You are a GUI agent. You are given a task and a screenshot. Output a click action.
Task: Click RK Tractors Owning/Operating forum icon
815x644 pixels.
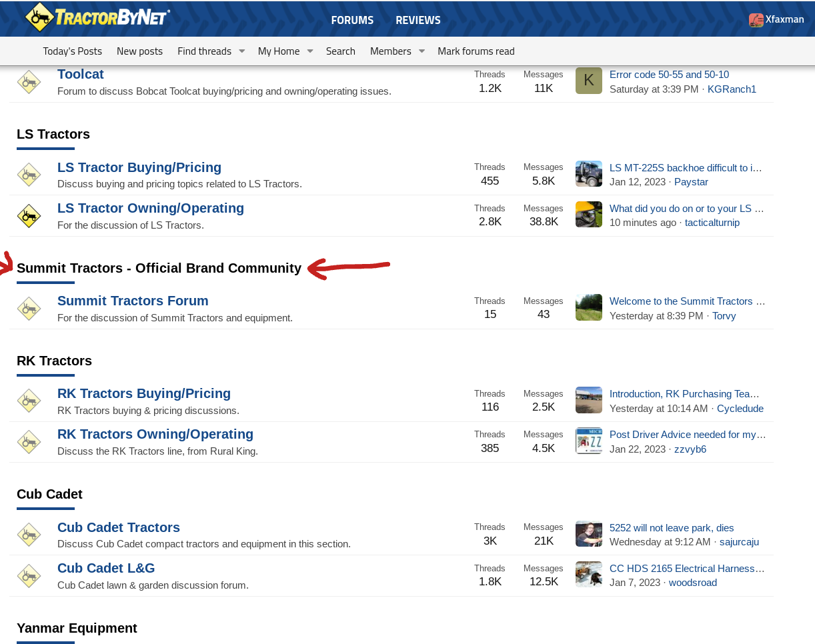pos(29,442)
